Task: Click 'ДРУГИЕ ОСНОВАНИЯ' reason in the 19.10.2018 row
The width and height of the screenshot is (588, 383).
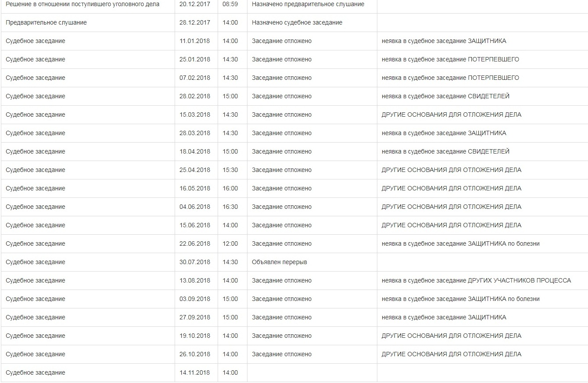Action: tap(452, 336)
